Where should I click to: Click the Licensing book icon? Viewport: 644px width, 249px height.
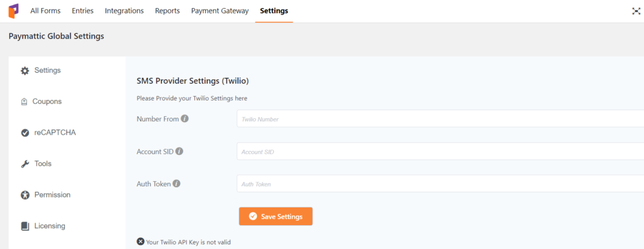tap(25, 226)
